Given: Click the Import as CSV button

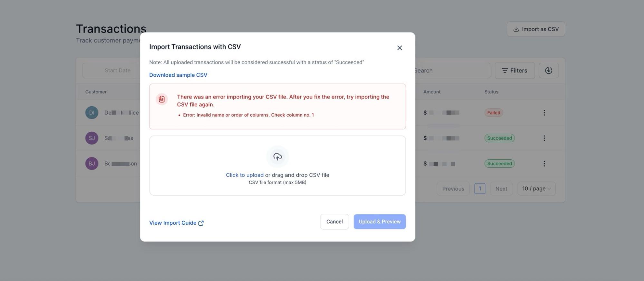Looking at the screenshot, I should click(535, 29).
